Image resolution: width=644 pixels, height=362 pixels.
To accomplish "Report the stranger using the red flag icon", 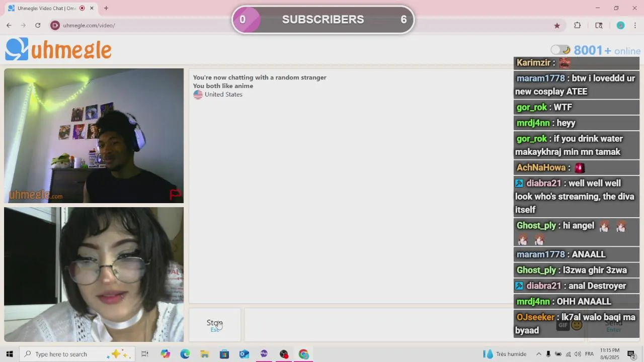I will [x=175, y=194].
